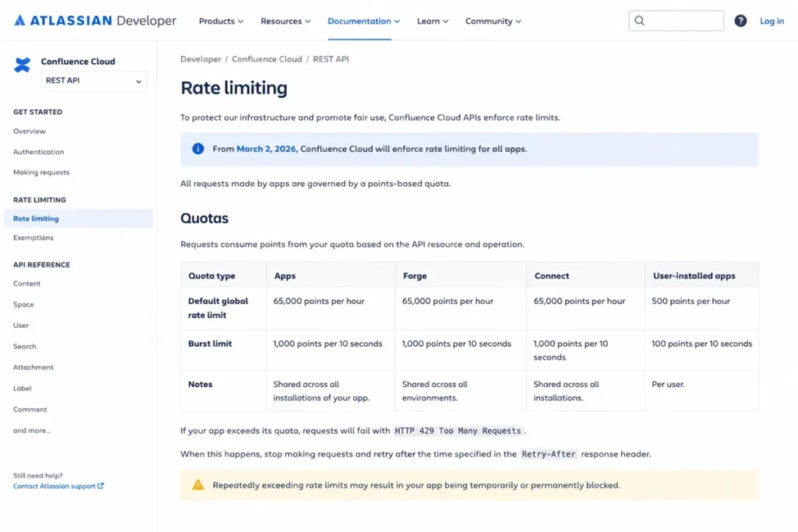Focus the search input field
This screenshot has height=532, width=798.
(676, 21)
